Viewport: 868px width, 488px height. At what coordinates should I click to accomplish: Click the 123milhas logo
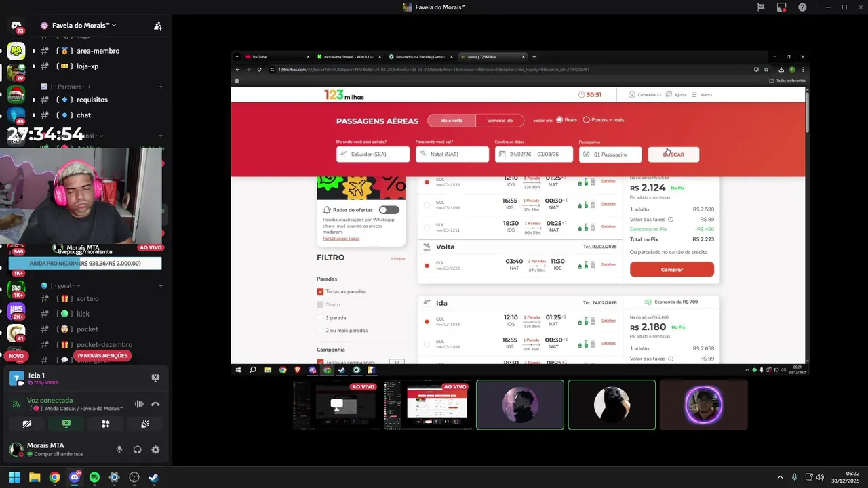tap(344, 95)
